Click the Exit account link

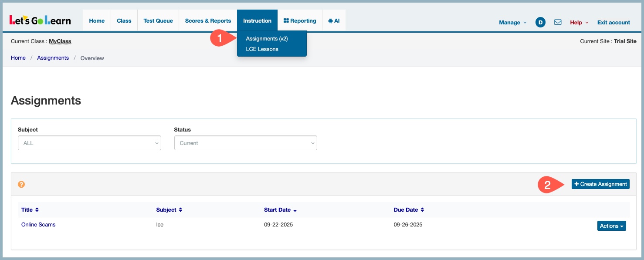tap(613, 23)
